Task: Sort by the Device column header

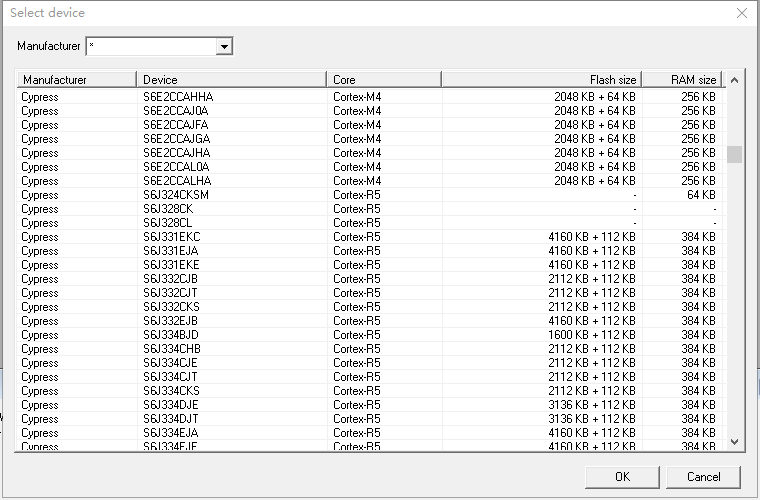Action: (x=232, y=79)
